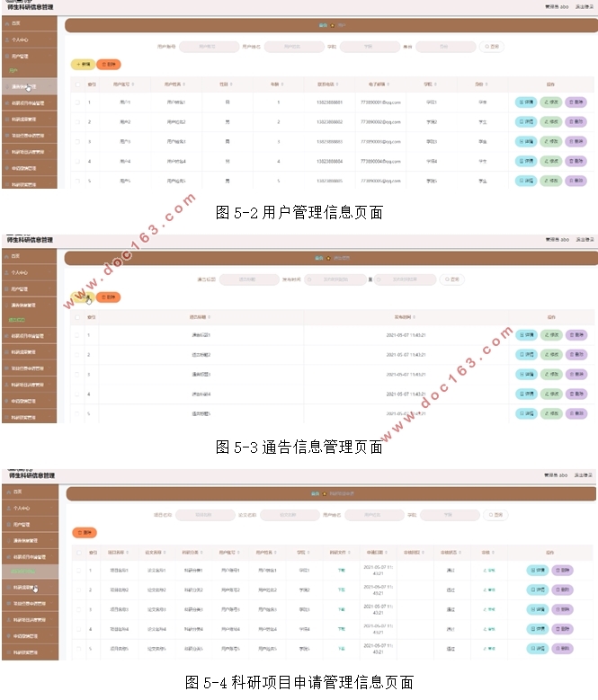Click orange Delete button above table in Figure 5-4
This screenshot has height=700, width=598.
(x=85, y=533)
